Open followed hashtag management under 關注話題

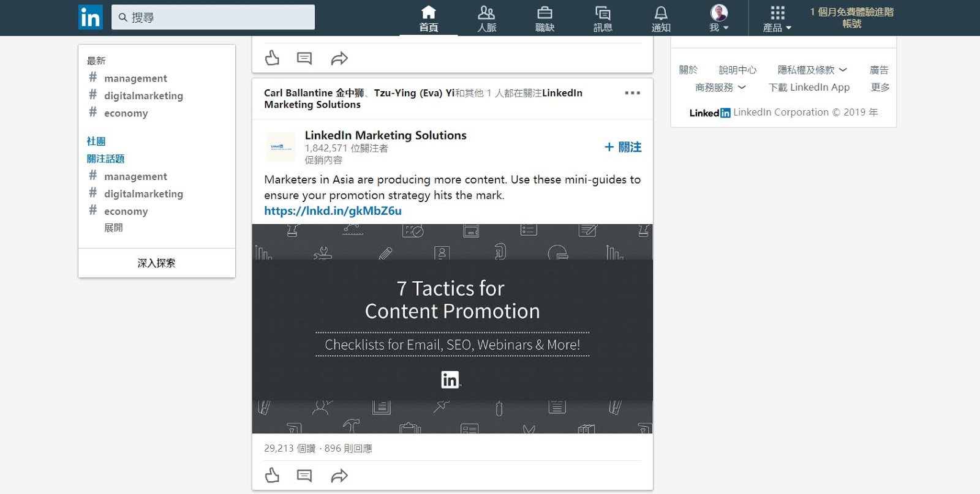point(135,176)
